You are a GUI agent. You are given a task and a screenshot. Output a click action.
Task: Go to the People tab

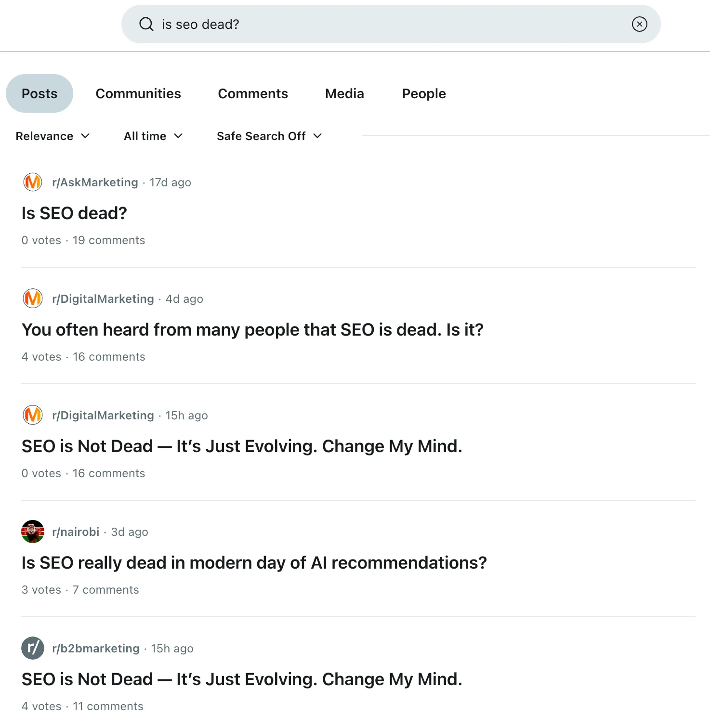424,93
